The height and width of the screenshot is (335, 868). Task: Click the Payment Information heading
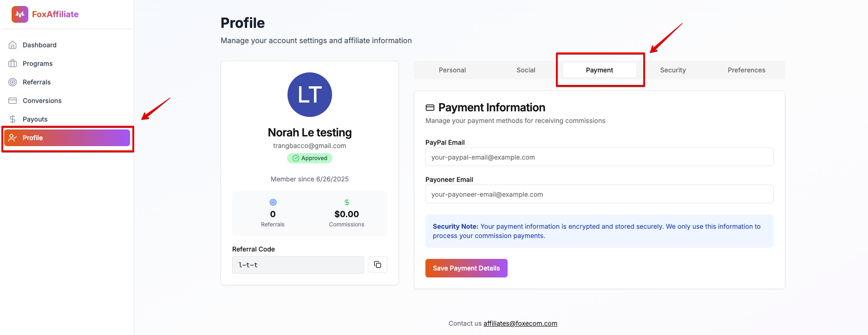(x=492, y=108)
